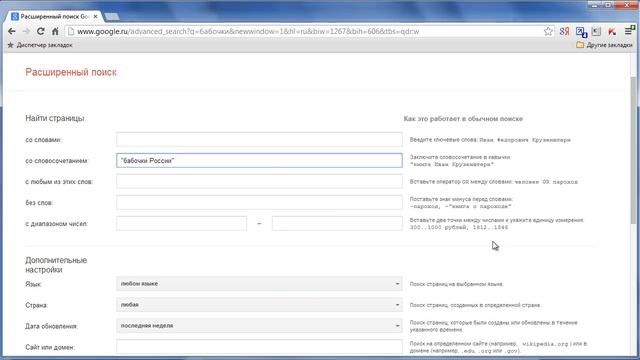640x360 pixels.
Task: Open a new tab with the blank tab button
Action: point(111,17)
